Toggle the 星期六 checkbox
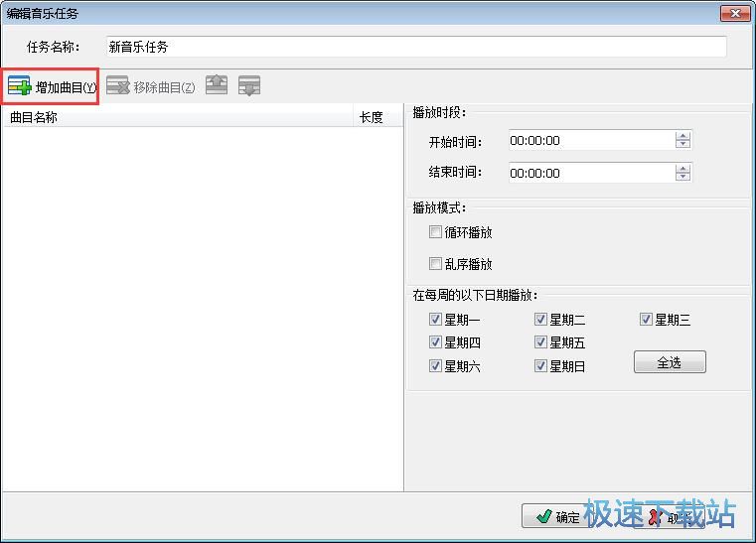This screenshot has width=756, height=543. (x=435, y=365)
